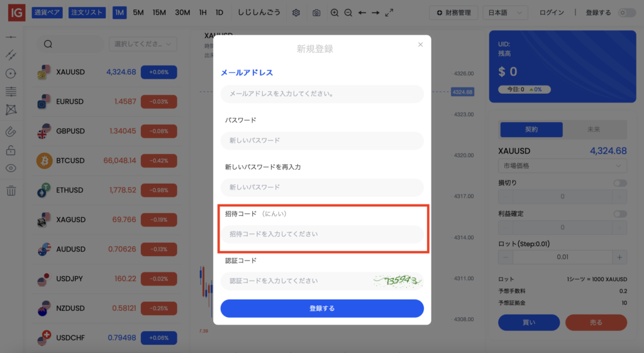
Task: Click the ログイン link
Action: click(x=552, y=13)
